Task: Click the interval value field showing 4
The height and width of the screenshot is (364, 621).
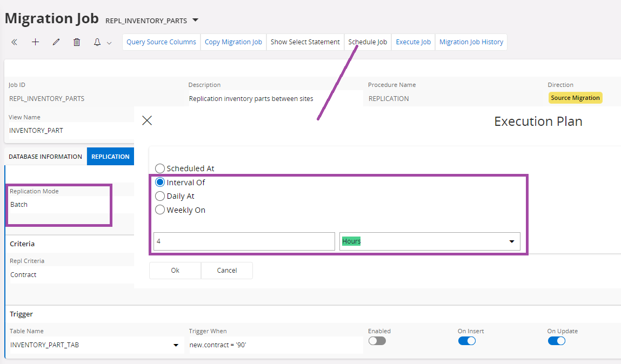Action: 243,241
